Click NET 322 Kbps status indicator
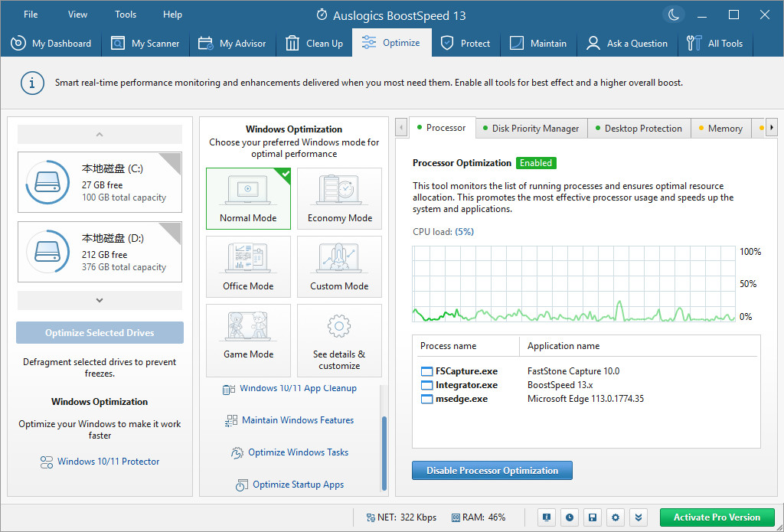This screenshot has width=784, height=532. (401, 517)
